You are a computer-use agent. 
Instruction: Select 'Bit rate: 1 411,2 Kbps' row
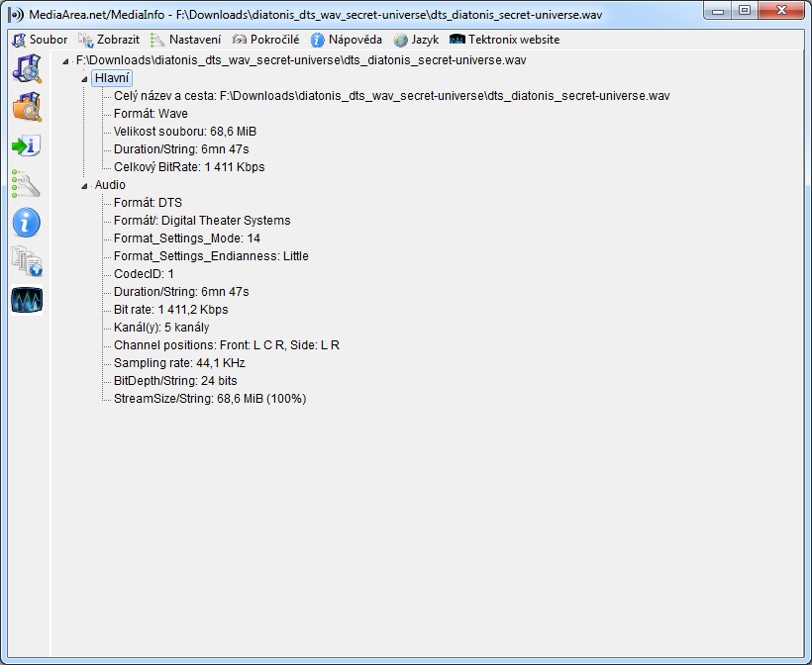click(171, 310)
